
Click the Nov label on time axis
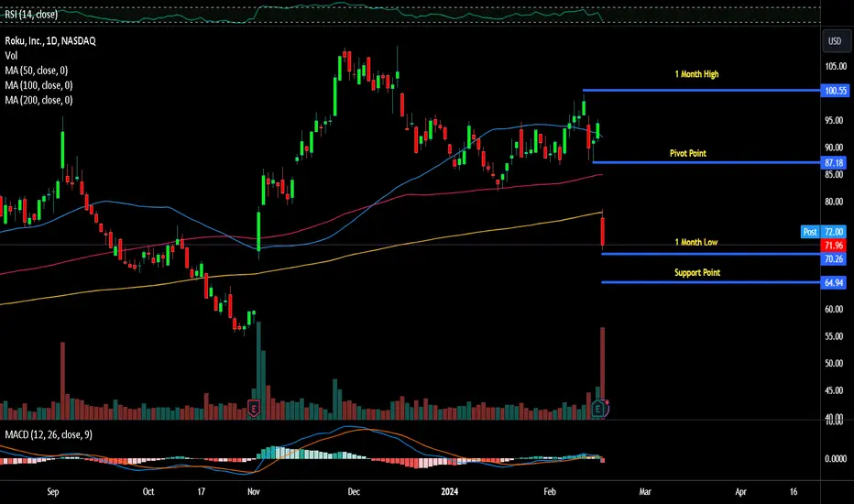(x=254, y=491)
